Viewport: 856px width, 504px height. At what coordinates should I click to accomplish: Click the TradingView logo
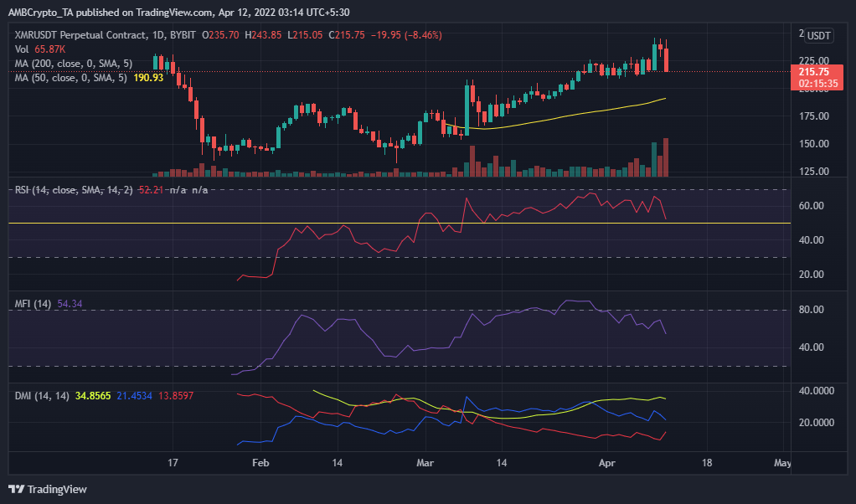15,488
